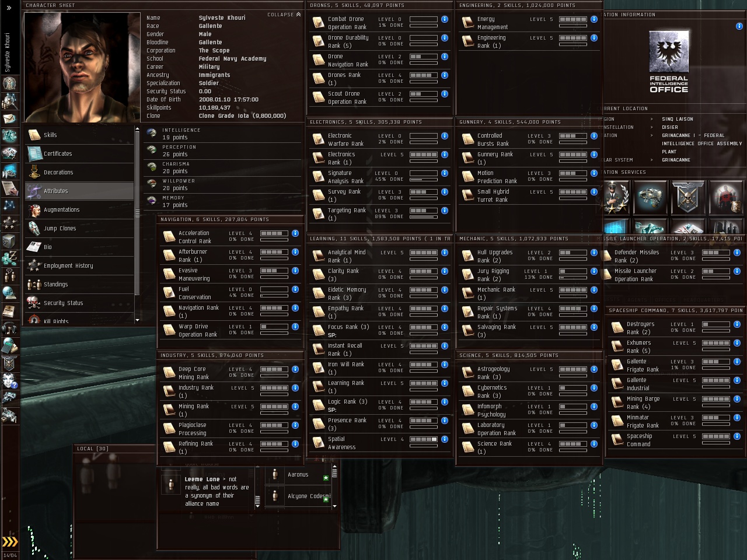Select Alcyone Codesmi in local member list
747x560 pixels.
(298, 496)
